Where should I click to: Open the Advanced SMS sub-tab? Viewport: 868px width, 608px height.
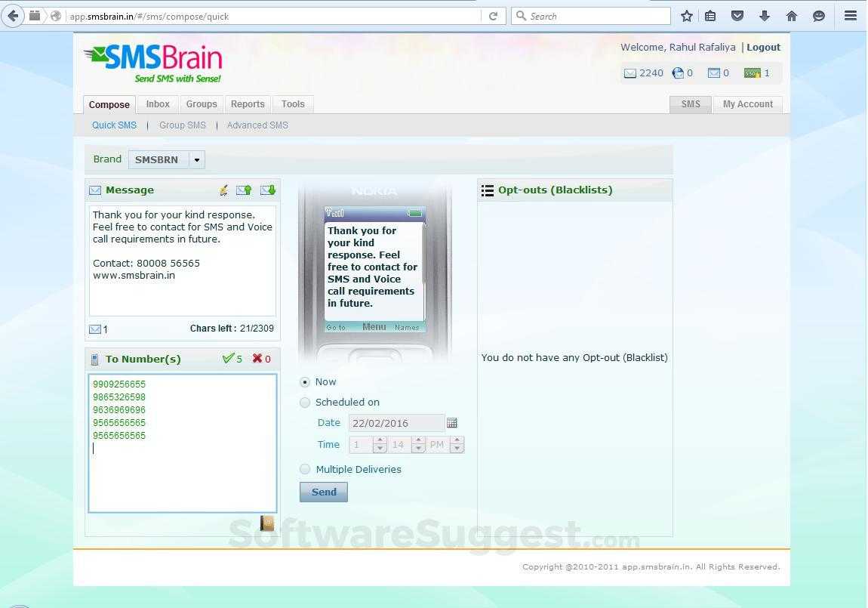coord(257,125)
